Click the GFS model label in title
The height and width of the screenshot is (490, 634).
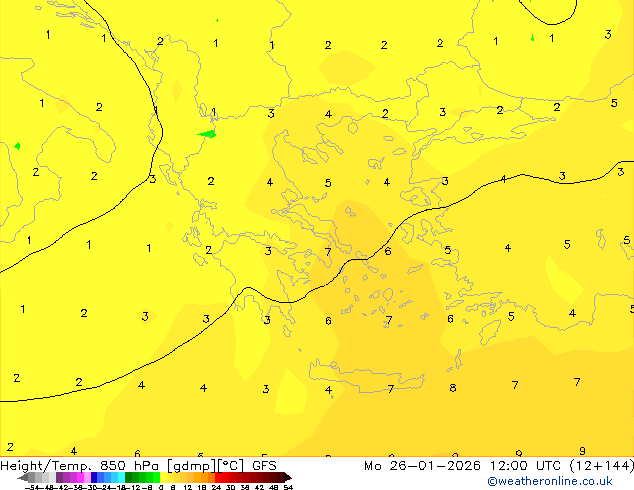coord(264,466)
